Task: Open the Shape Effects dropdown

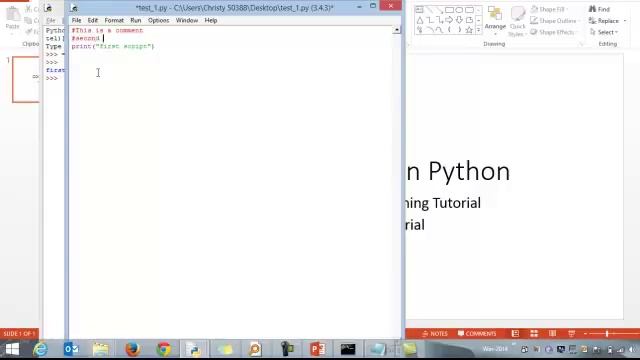Action: (x=555, y=32)
